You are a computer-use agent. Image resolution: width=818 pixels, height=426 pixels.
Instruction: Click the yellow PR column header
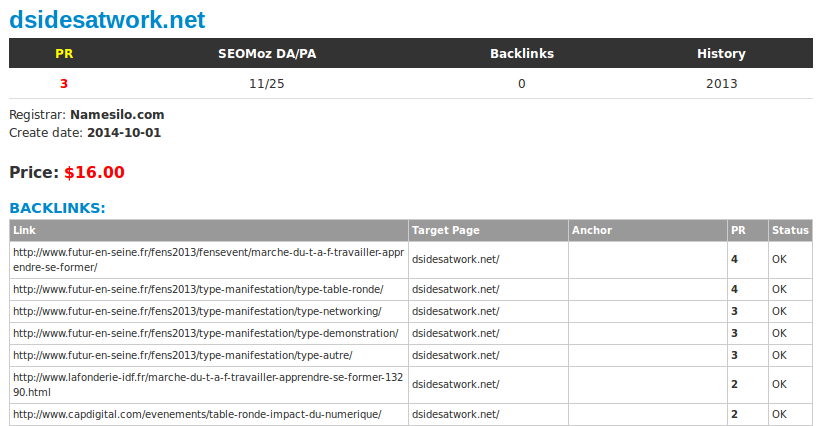pyautogui.click(x=64, y=54)
